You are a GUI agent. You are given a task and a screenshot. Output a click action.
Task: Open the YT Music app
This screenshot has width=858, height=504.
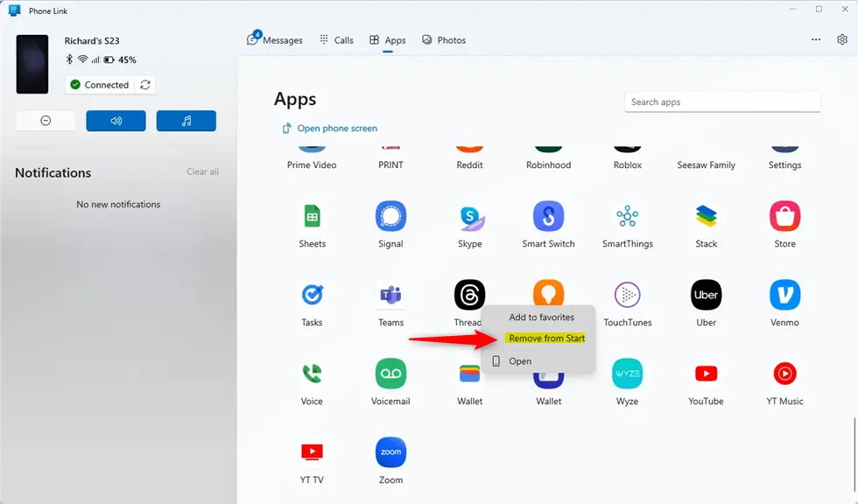click(784, 374)
